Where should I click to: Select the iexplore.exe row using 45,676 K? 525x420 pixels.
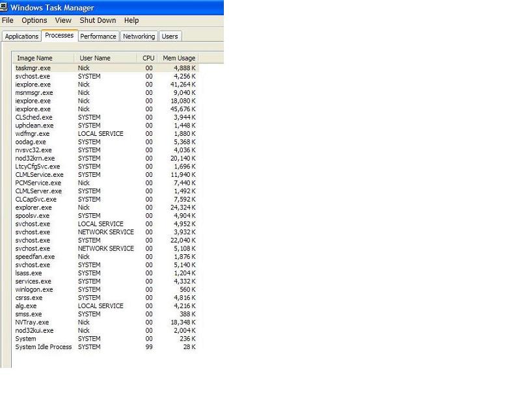pos(106,109)
